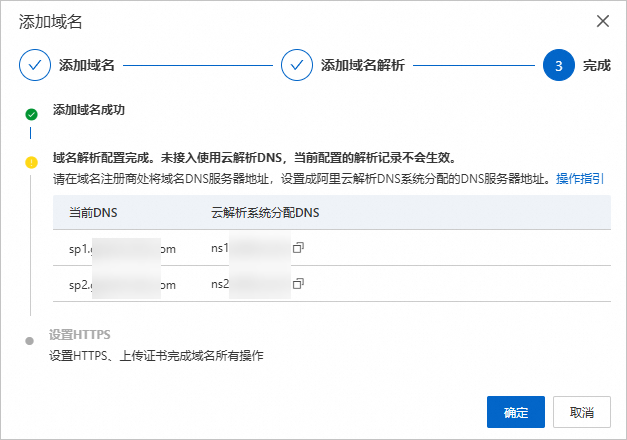This screenshot has height=440, width=627.
Task: Copy the ns2 DNS server address
Action: [298, 284]
